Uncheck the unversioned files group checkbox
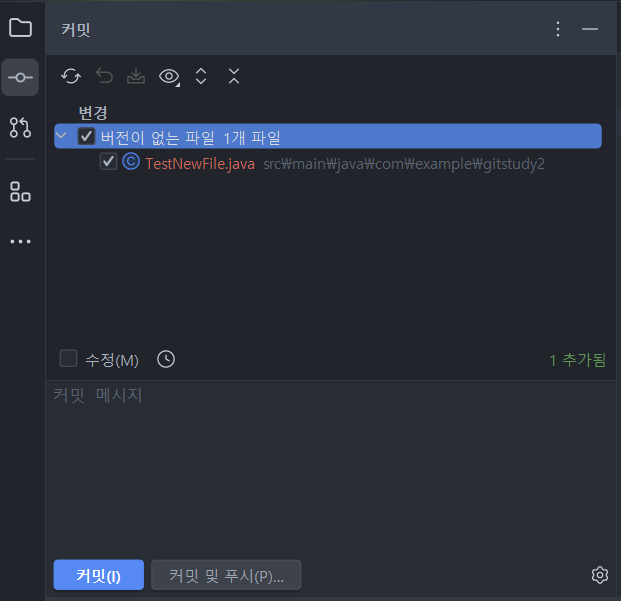This screenshot has width=621, height=601. 86,136
